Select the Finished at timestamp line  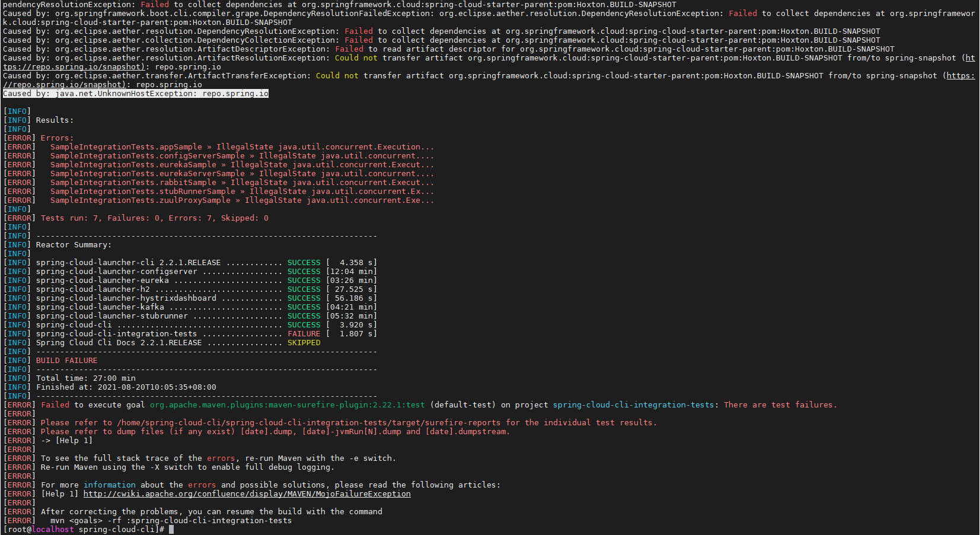pos(126,387)
